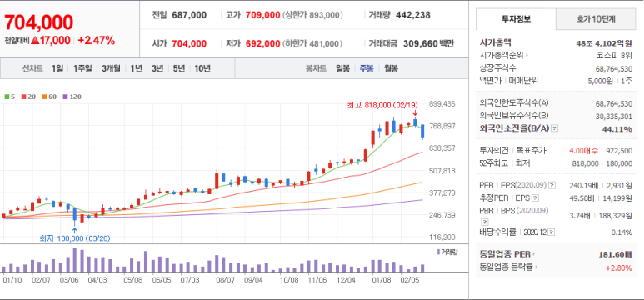Click the 하한가 481,000 text
The height and width of the screenshot is (300, 644).
tap(312, 43)
